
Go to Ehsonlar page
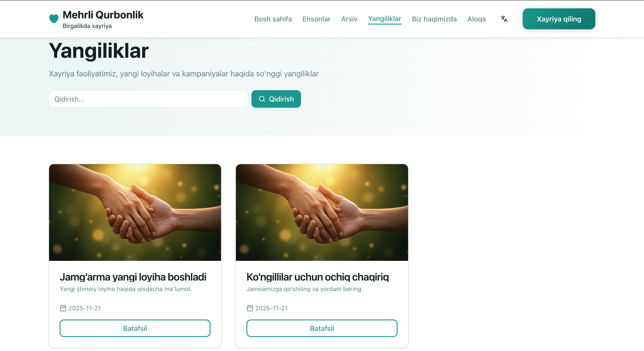pyautogui.click(x=316, y=19)
